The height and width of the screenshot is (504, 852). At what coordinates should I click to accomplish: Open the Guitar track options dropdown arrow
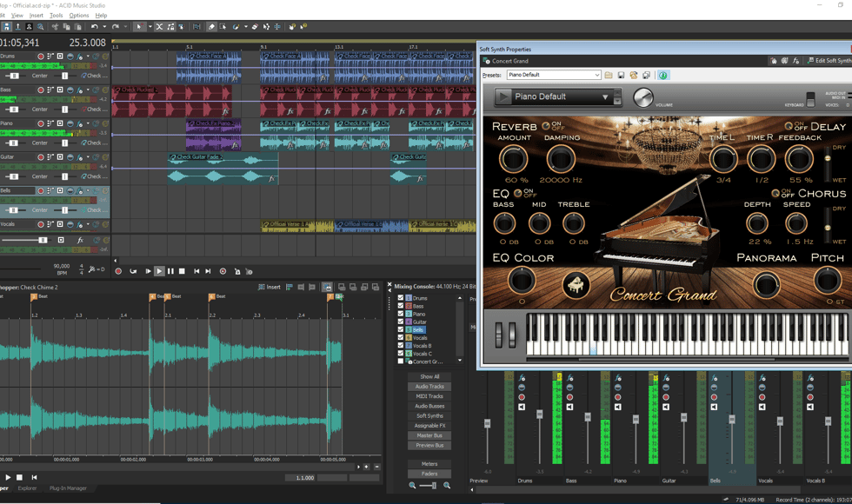(88, 157)
